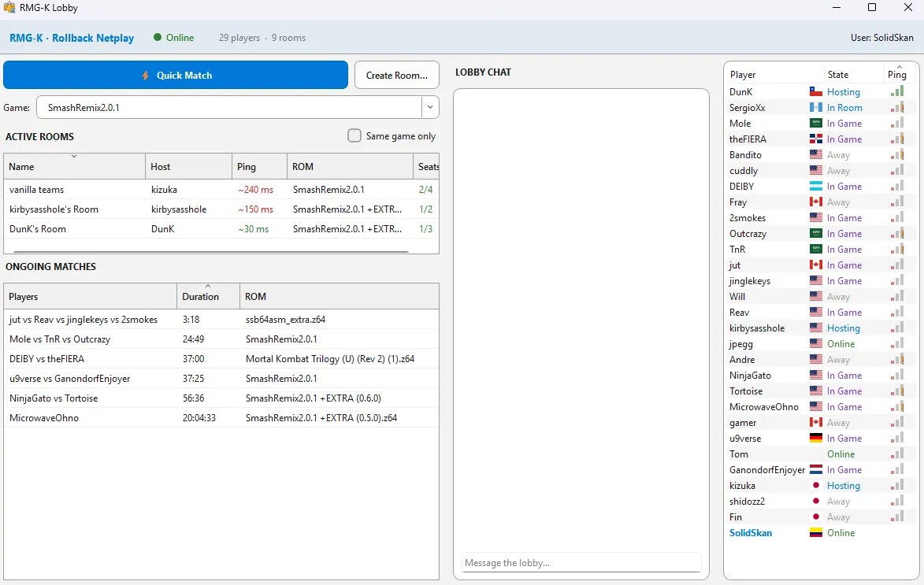Click the Canada flag beside gamer
The height and width of the screenshot is (585, 924).
(815, 422)
